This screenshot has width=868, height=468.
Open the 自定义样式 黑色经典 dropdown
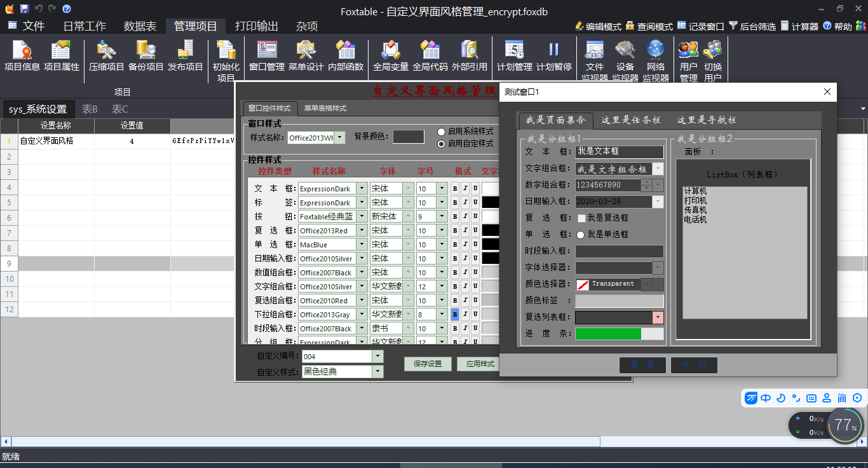pyautogui.click(x=377, y=372)
